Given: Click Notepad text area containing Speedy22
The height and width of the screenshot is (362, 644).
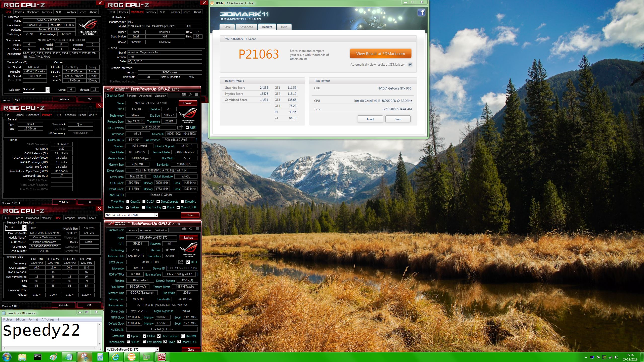Looking at the screenshot, I should [49, 334].
